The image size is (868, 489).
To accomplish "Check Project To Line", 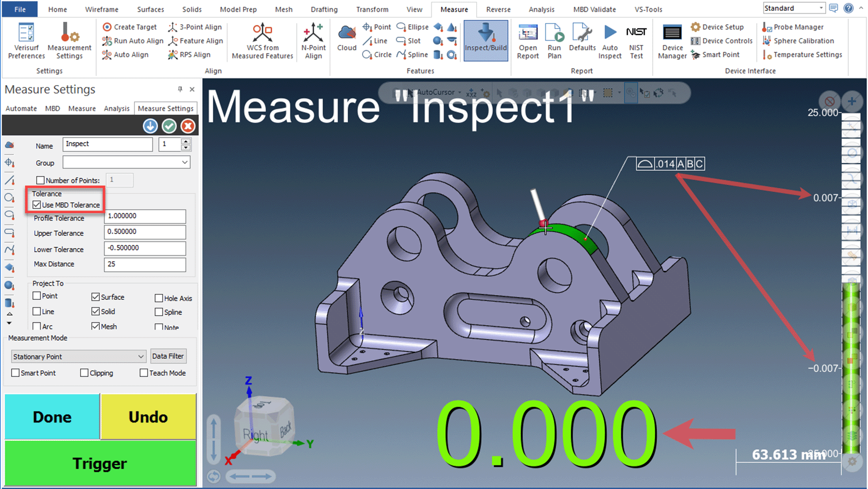I will coord(37,312).
